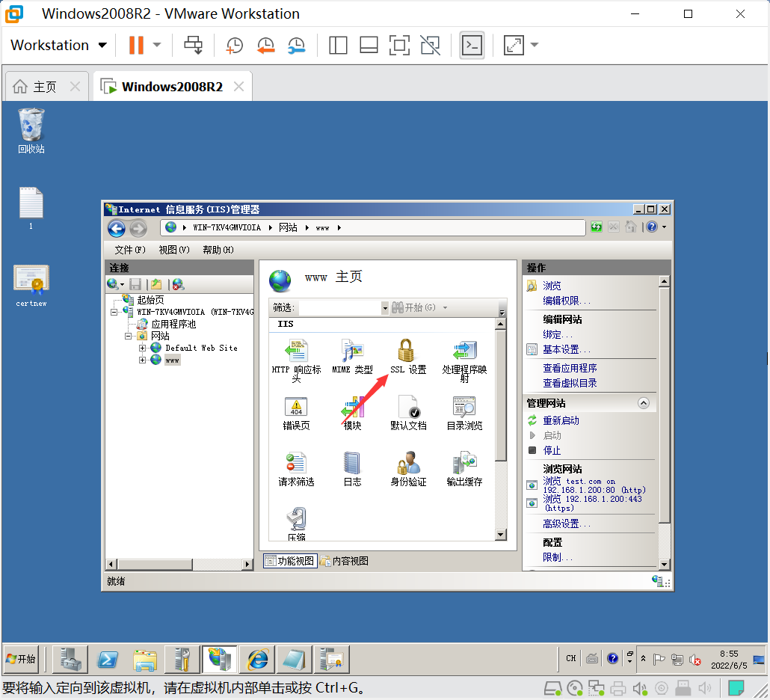
Task: Switch to the 内容视图 tab
Action: [344, 561]
